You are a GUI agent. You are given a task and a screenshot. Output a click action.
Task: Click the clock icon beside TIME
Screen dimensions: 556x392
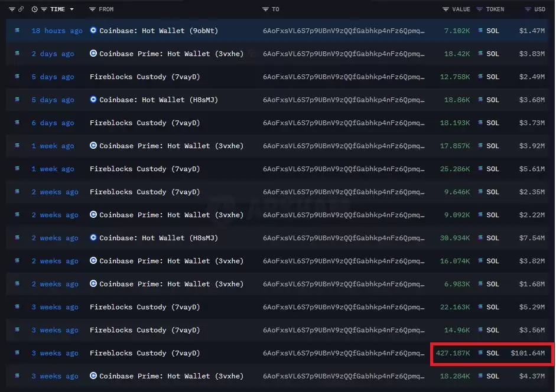(34, 9)
